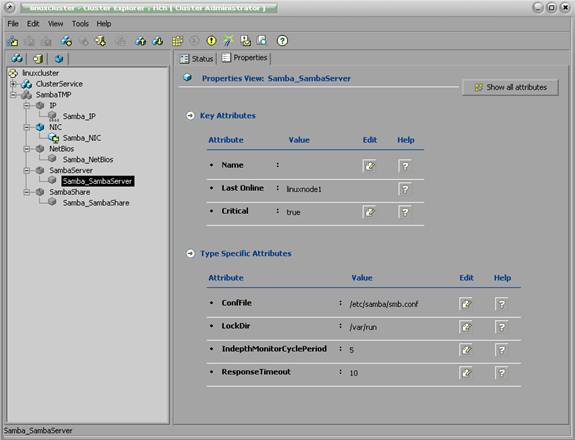Open the View menu

pyautogui.click(x=55, y=24)
